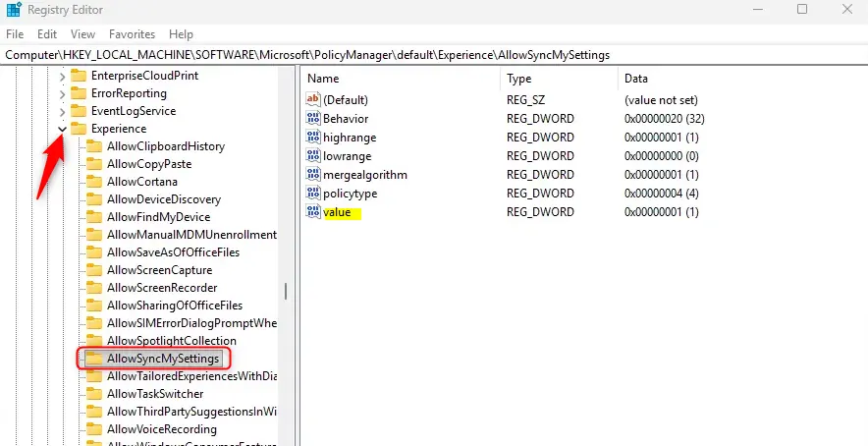Click the 0x00000020 (32) data cell

coord(665,119)
